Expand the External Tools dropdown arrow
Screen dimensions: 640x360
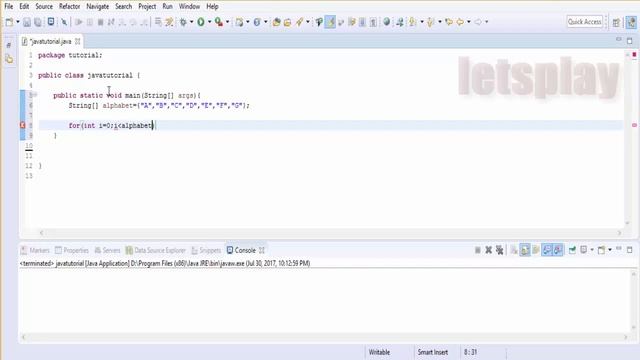(x=227, y=22)
